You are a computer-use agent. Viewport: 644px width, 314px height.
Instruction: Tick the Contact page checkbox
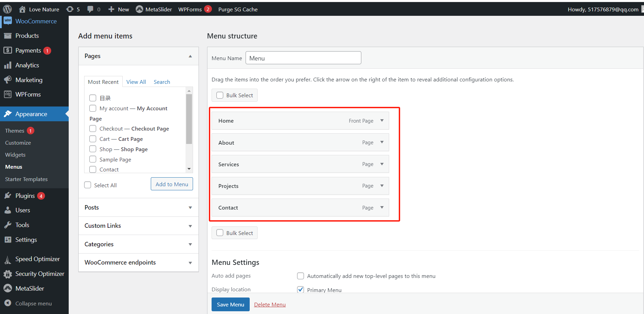(x=93, y=169)
